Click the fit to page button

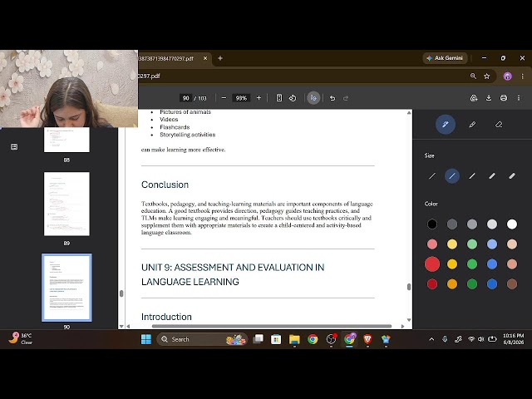[x=279, y=98]
